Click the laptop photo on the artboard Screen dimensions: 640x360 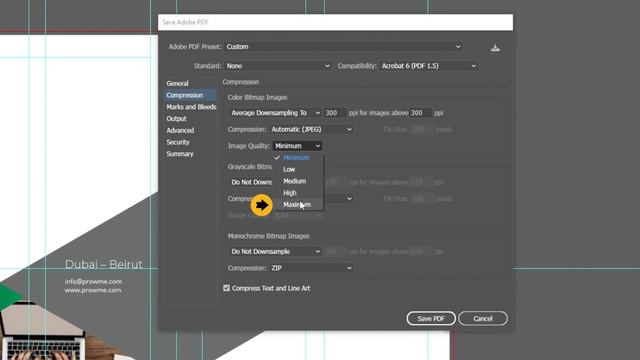click(43, 331)
